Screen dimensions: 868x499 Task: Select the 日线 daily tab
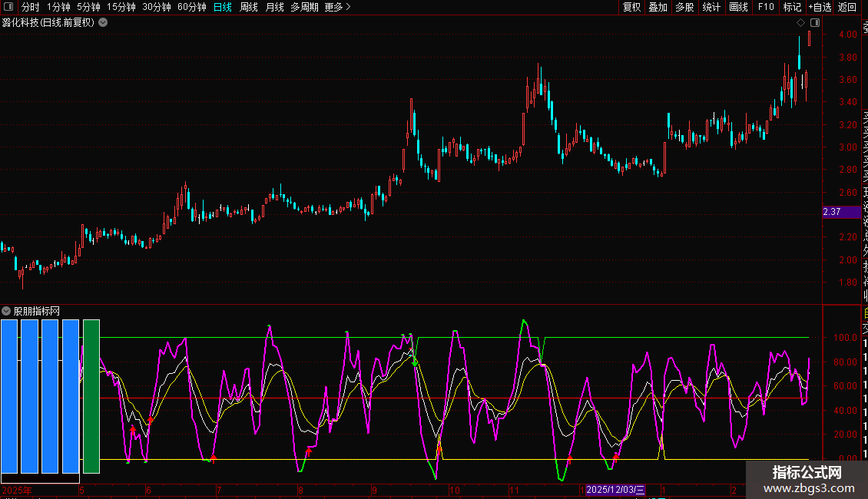223,7
